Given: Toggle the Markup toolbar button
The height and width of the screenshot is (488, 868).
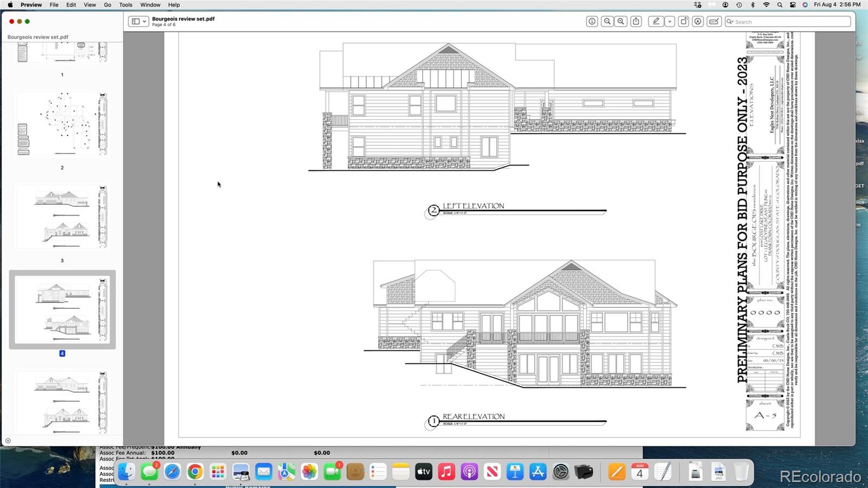Looking at the screenshot, I should [698, 22].
